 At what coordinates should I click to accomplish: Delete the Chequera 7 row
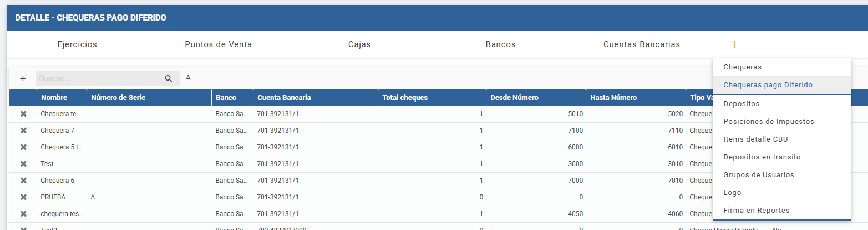(x=23, y=131)
